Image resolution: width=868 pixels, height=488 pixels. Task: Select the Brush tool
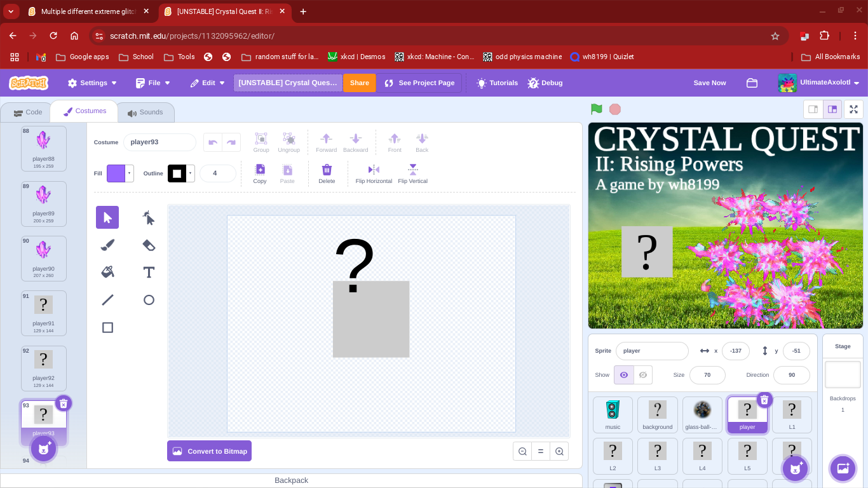point(107,245)
